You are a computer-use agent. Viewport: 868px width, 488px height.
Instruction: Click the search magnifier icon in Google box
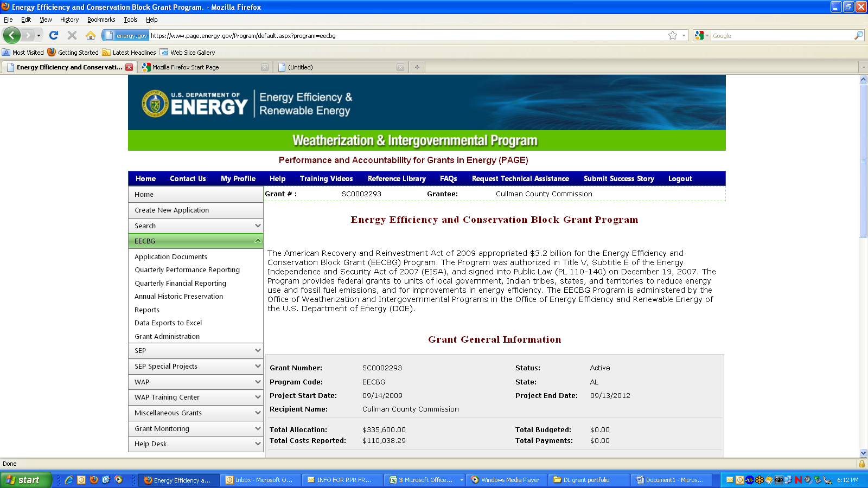pos(858,35)
